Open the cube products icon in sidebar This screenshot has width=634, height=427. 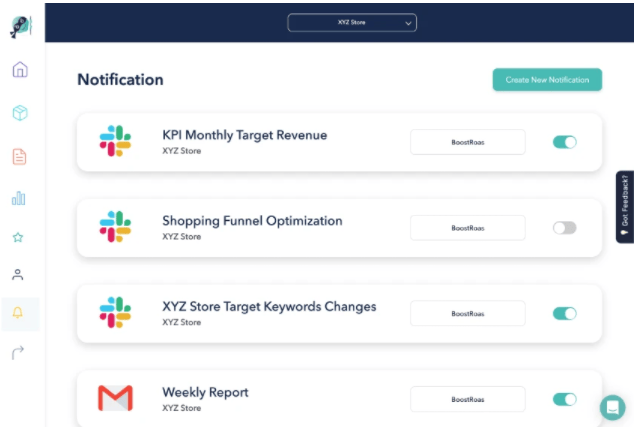(x=19, y=113)
